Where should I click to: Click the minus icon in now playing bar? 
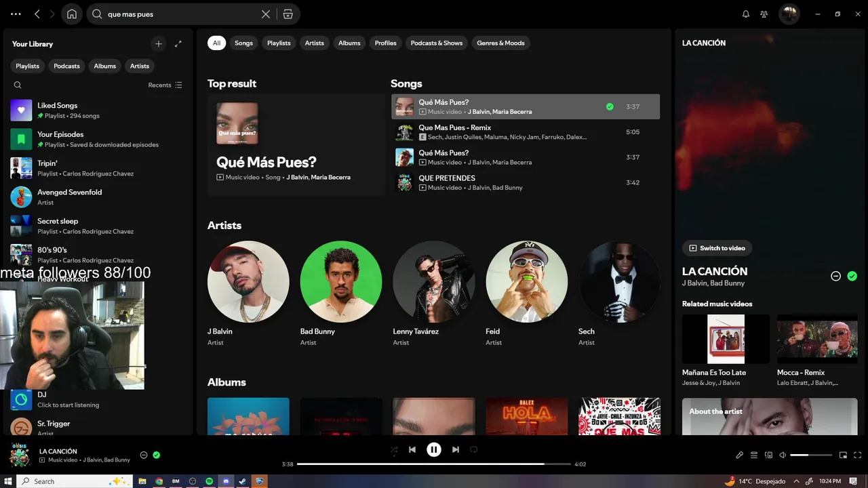pos(144,455)
